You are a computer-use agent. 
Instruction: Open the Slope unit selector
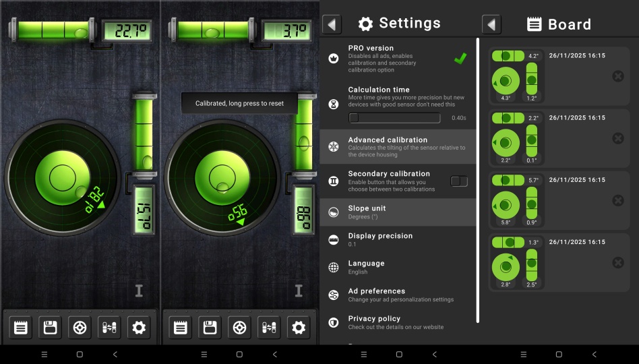click(398, 212)
